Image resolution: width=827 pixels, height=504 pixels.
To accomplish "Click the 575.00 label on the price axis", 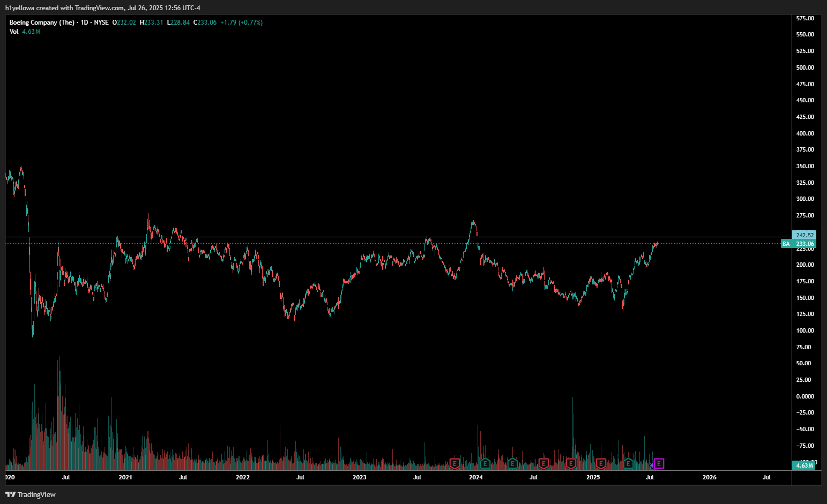I will (805, 18).
